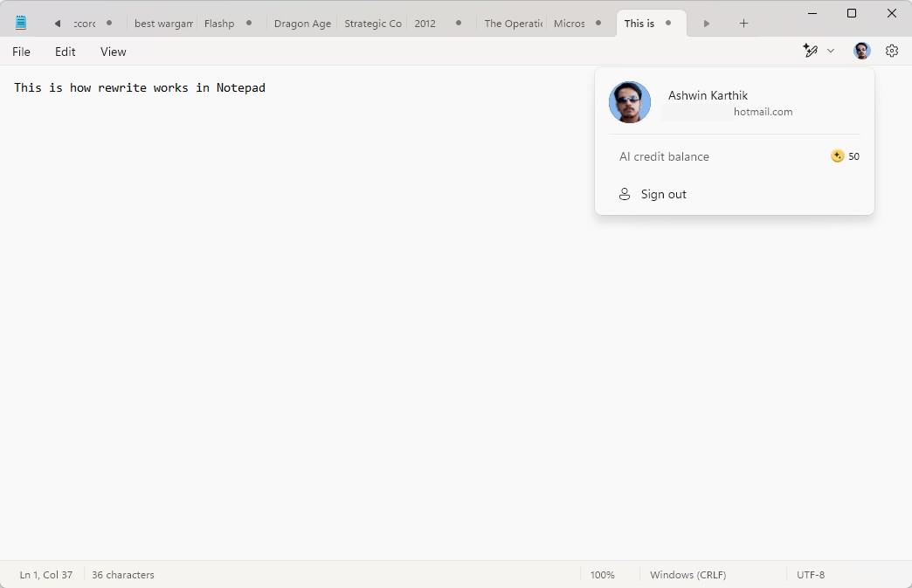Viewport: 912px width, 588px height.
Task: Add a new tab with plus button
Action: tap(743, 24)
